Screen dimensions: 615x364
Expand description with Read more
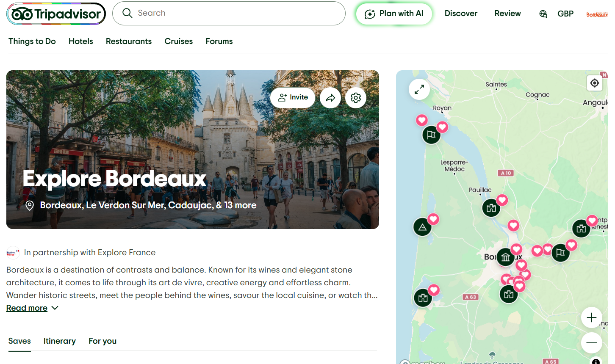coord(32,308)
